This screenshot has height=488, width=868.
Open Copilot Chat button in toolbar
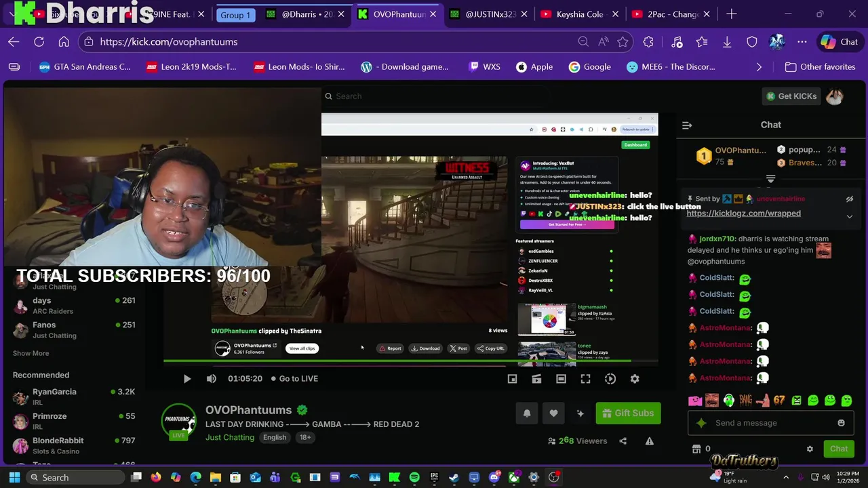[x=839, y=42]
